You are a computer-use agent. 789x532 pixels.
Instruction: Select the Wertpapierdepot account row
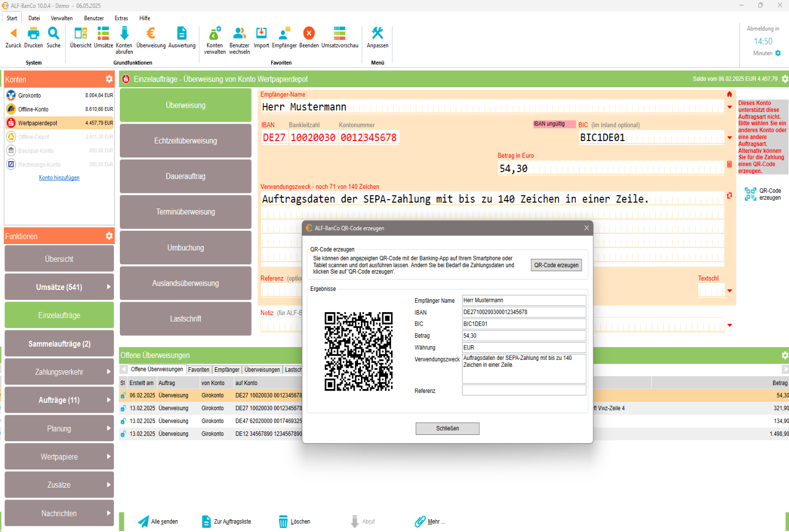click(x=59, y=123)
